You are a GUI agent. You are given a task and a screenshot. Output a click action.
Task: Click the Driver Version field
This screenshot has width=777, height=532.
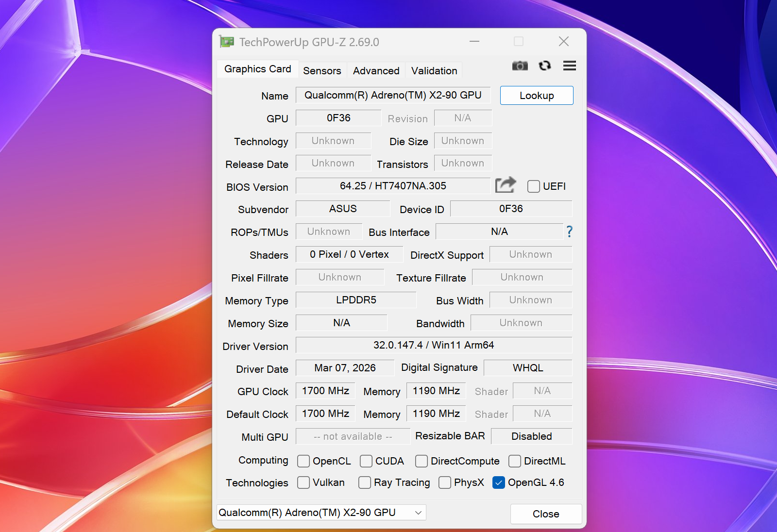(434, 345)
